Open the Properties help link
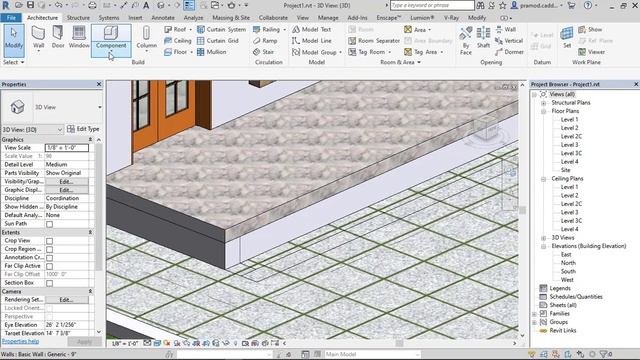The image size is (640, 360). [20, 342]
